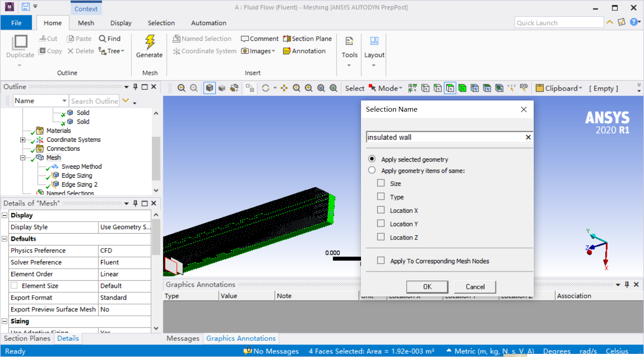Check the Type checkbox
Image resolution: width=644 pixels, height=357 pixels.
(x=381, y=196)
